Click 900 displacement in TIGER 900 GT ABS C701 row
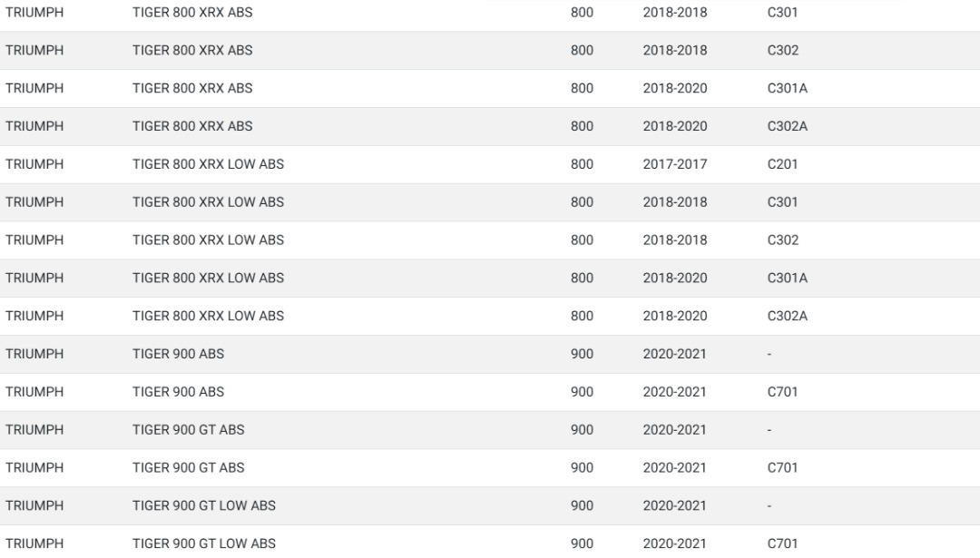This screenshot has height=558, width=980. click(582, 468)
